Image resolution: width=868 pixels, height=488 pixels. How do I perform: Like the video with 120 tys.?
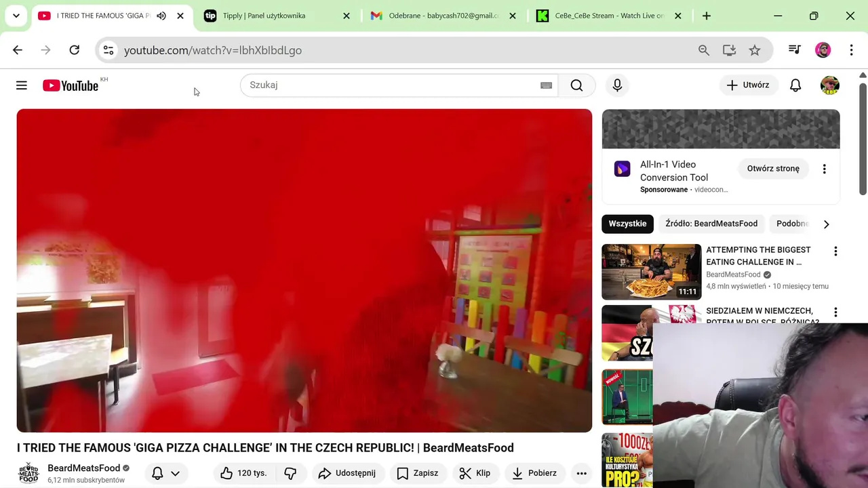(243, 473)
